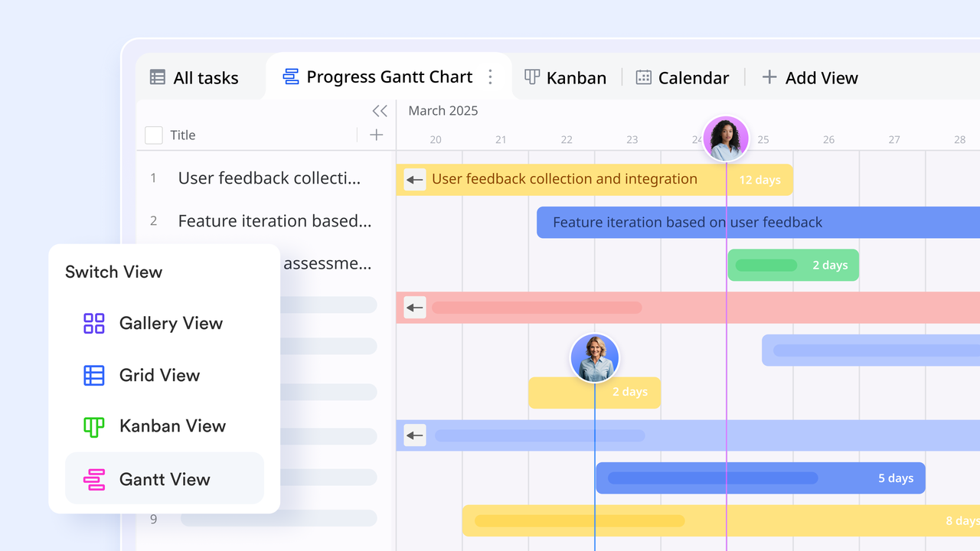The height and width of the screenshot is (551, 980).
Task: Click the Add View button
Action: pos(810,77)
